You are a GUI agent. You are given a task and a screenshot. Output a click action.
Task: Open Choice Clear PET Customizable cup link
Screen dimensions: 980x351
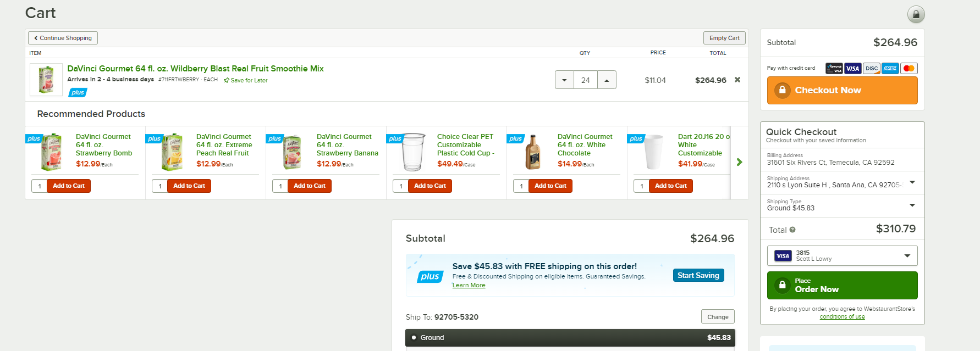click(x=466, y=145)
